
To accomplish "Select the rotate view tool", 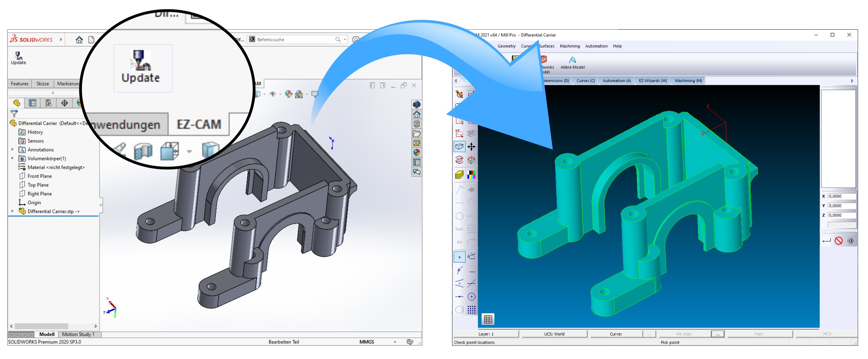I will (x=459, y=160).
